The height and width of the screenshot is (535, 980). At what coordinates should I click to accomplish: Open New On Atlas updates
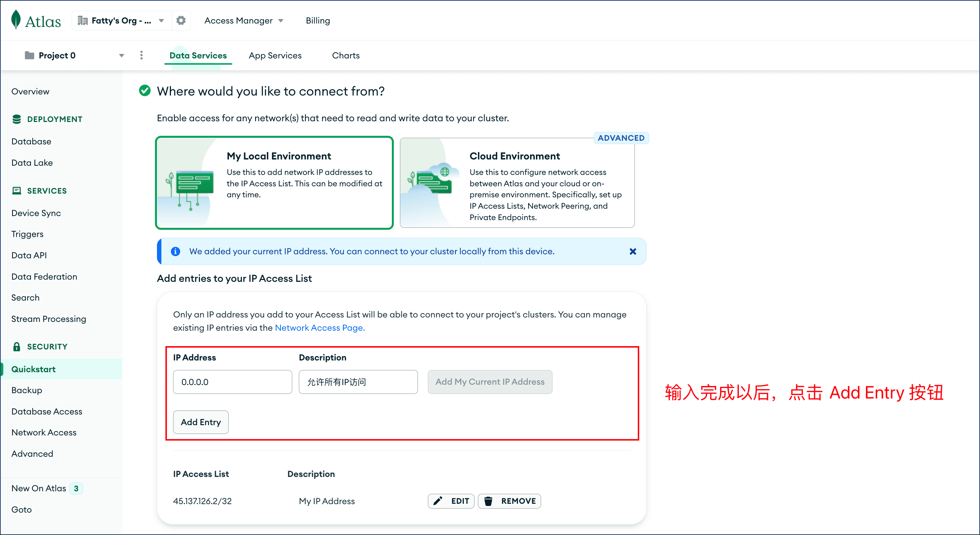pos(39,488)
